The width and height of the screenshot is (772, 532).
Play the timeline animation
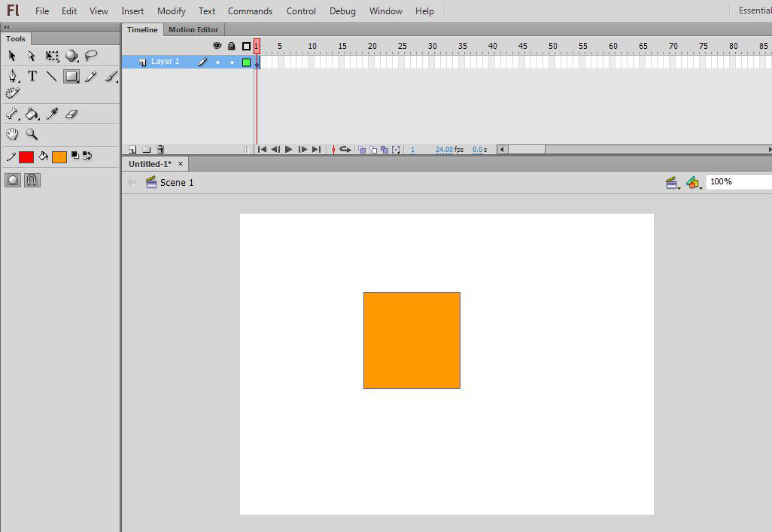(289, 150)
